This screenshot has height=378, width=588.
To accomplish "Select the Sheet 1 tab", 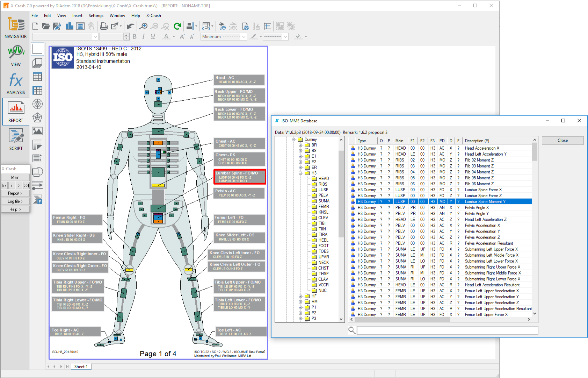I will 81,366.
